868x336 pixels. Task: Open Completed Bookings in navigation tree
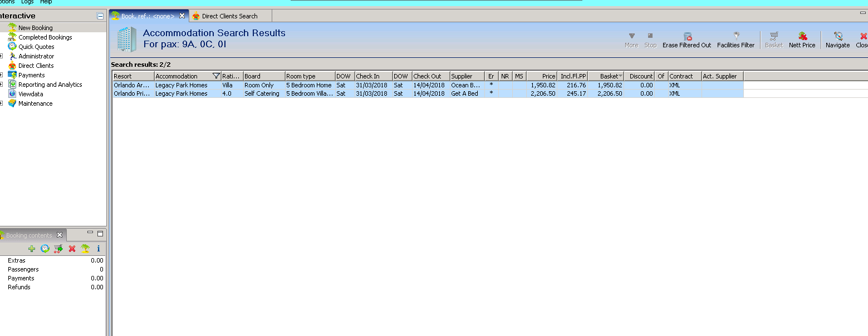coord(45,37)
